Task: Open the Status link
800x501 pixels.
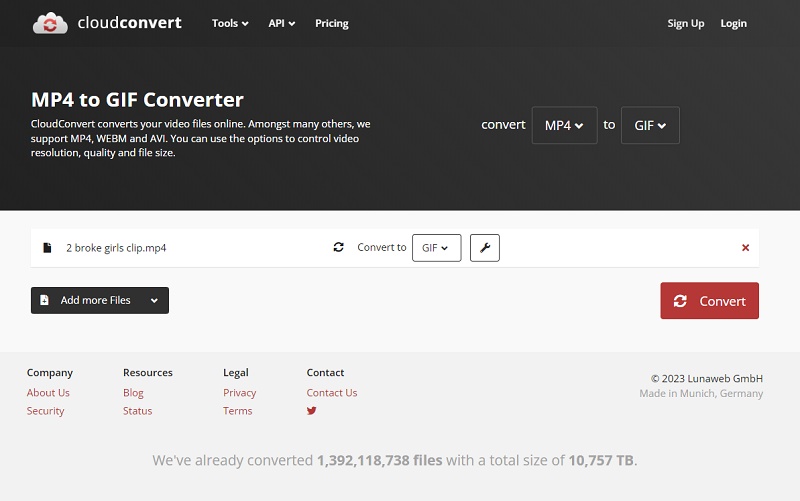Action: [x=137, y=411]
